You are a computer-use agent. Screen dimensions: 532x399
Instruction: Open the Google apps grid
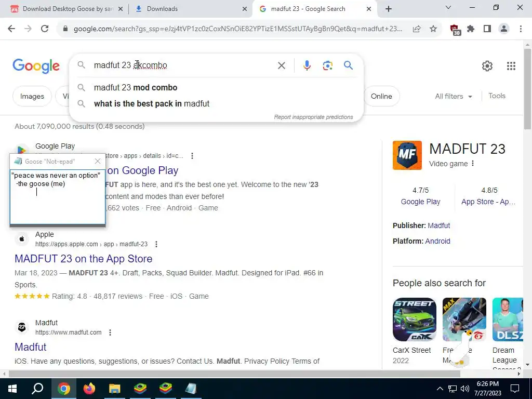pos(511,66)
